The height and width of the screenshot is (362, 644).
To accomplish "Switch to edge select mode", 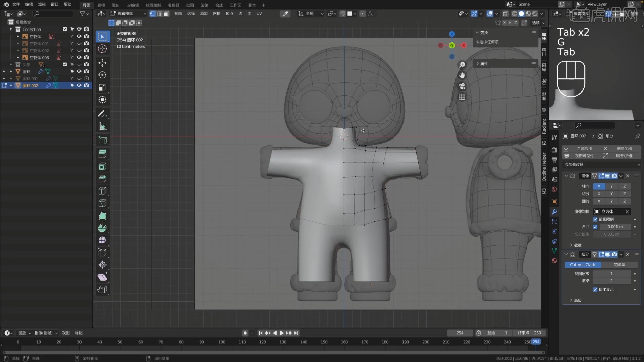I will pos(159,14).
